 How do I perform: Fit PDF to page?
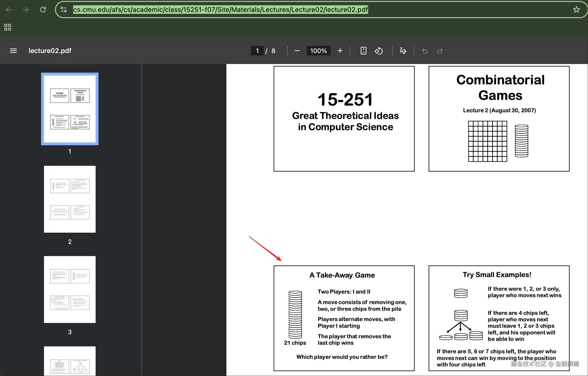coord(363,51)
